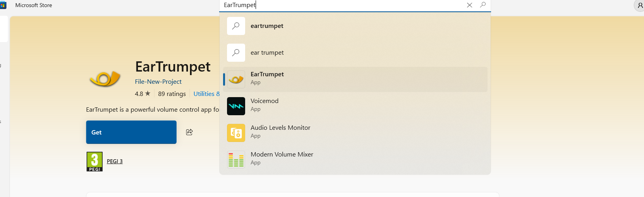Pick the "eartrumpet" search query suggestion
644x197 pixels.
tap(355, 26)
